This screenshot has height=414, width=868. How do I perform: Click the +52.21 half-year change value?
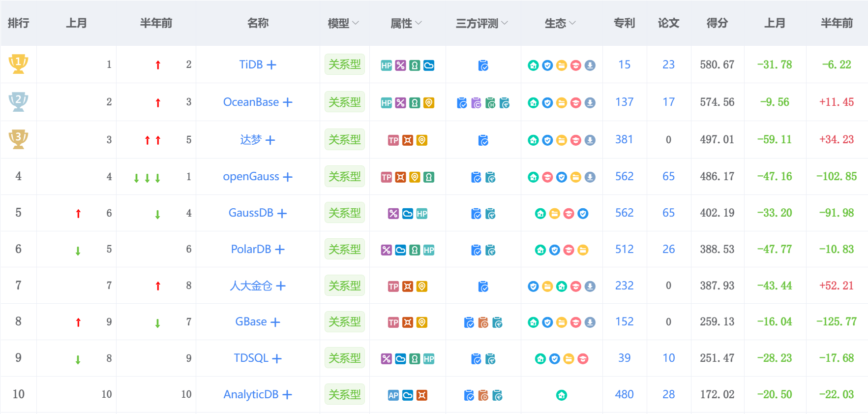[x=837, y=286]
